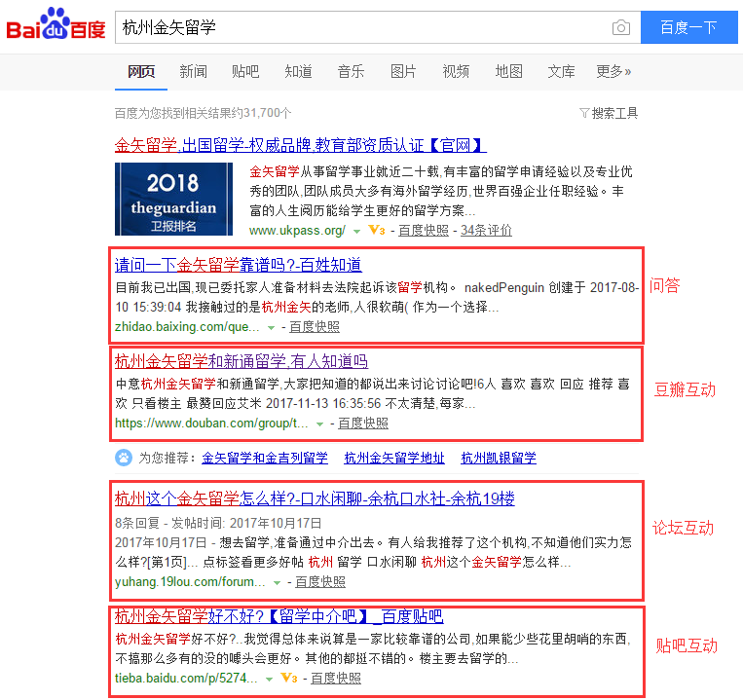The height and width of the screenshot is (700, 743).
Task: Expand dropdown arrow after douban.com URL
Action: tap(319, 424)
